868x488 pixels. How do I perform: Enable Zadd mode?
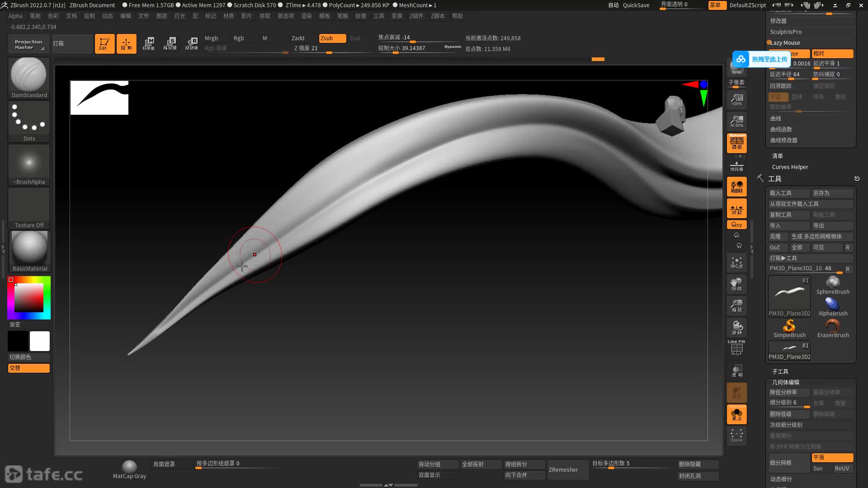(x=298, y=38)
